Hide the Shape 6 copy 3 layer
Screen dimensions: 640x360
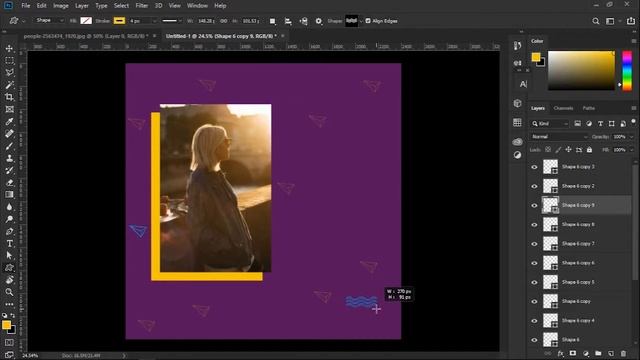(x=534, y=167)
